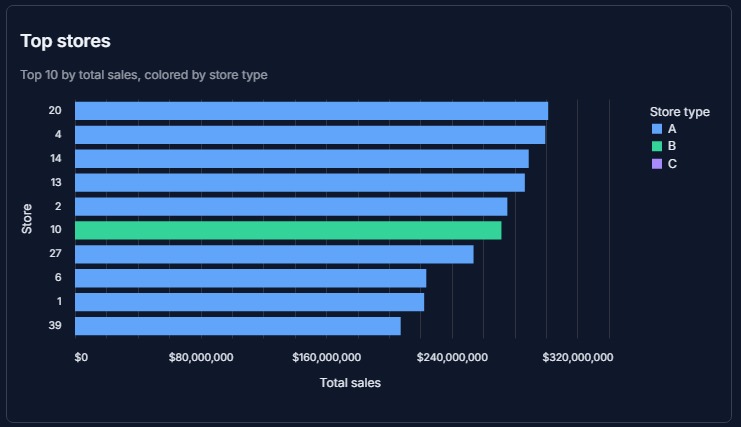The height and width of the screenshot is (427, 741).
Task: Click the '$320,000,000' axis tick label
Action: click(x=578, y=358)
